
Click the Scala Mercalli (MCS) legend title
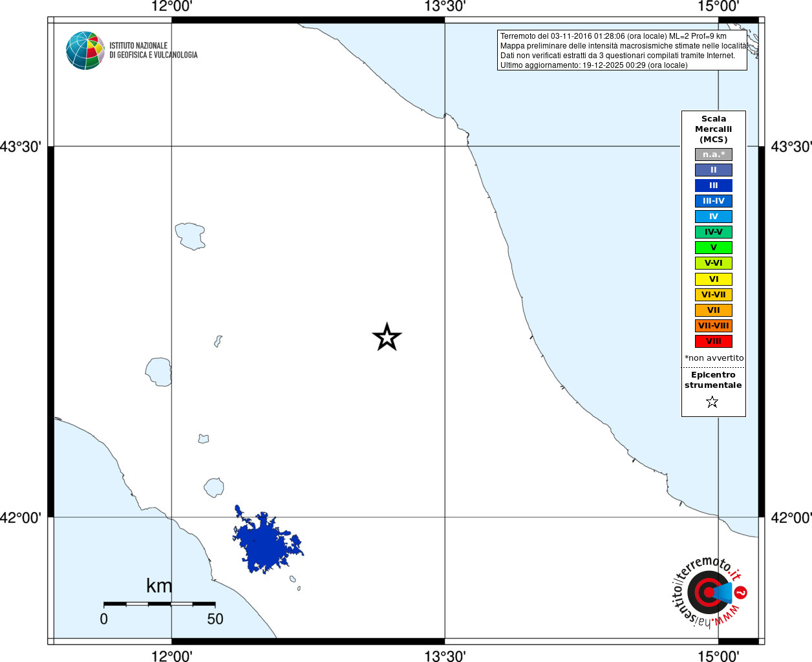point(714,129)
